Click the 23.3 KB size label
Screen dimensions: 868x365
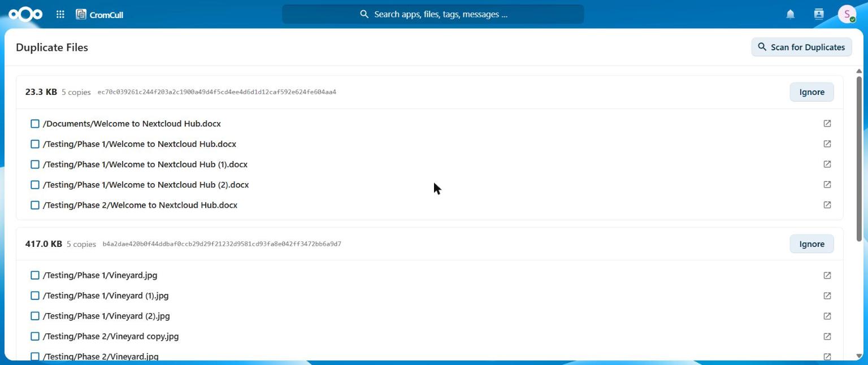click(x=41, y=92)
